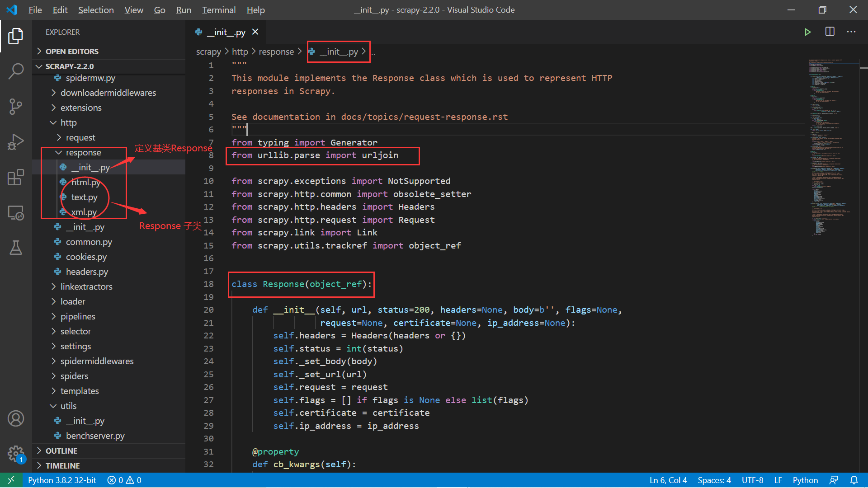Open the Terminal menu
Image resolution: width=868 pixels, height=488 pixels.
click(x=219, y=10)
